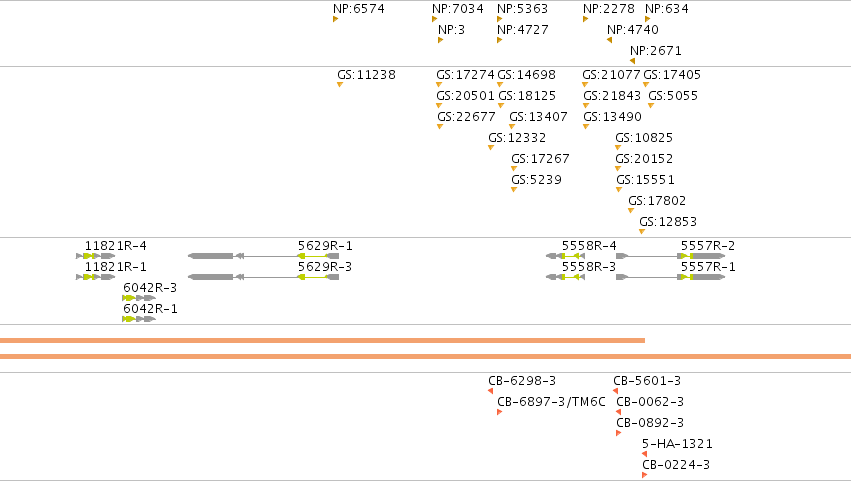Image resolution: width=851 pixels, height=481 pixels.
Task: Click the full-width orange deficiency bar
Action: click(426, 357)
